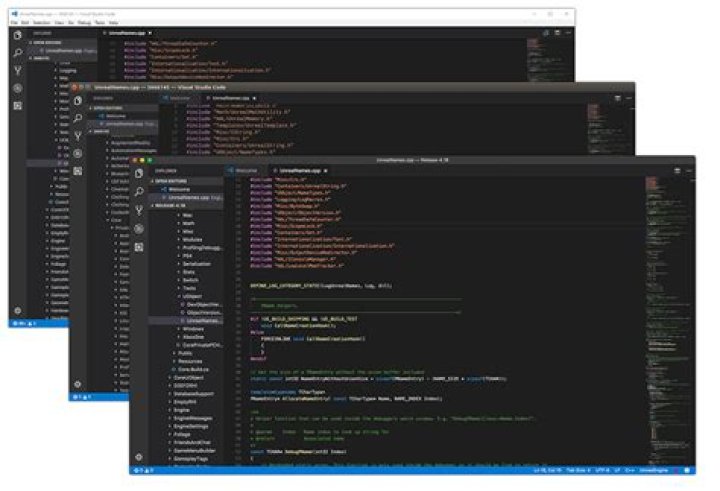Open Debug view in front macOS window
720x491 pixels.
click(139, 229)
